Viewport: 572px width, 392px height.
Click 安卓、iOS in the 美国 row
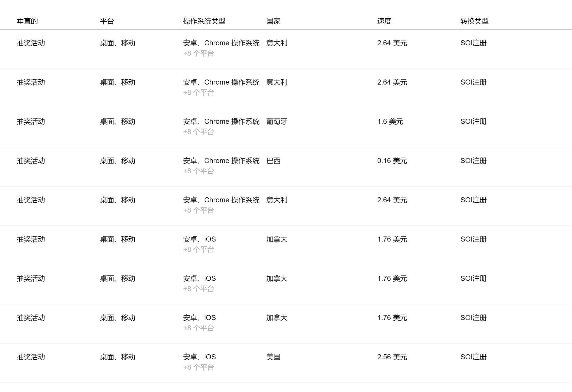(x=199, y=357)
